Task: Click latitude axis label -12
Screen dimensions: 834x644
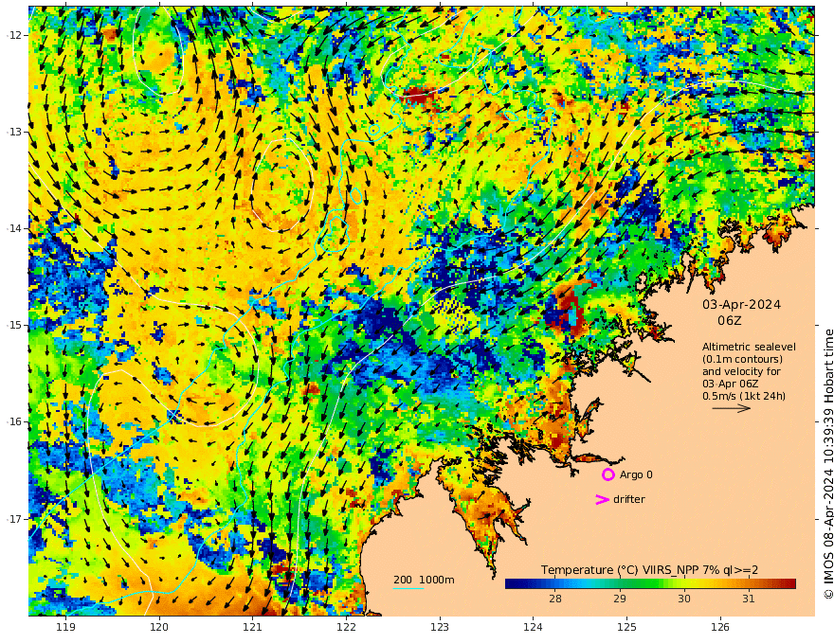Action: pos(12,35)
